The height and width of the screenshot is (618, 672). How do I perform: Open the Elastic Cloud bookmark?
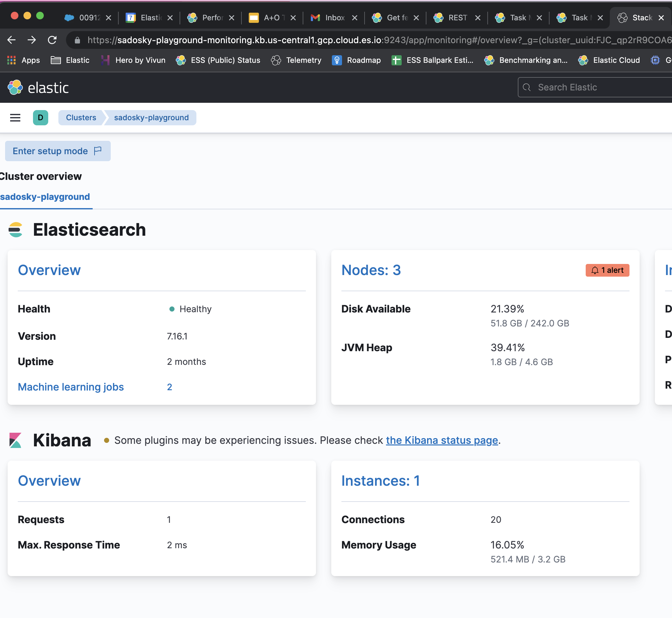tap(609, 60)
